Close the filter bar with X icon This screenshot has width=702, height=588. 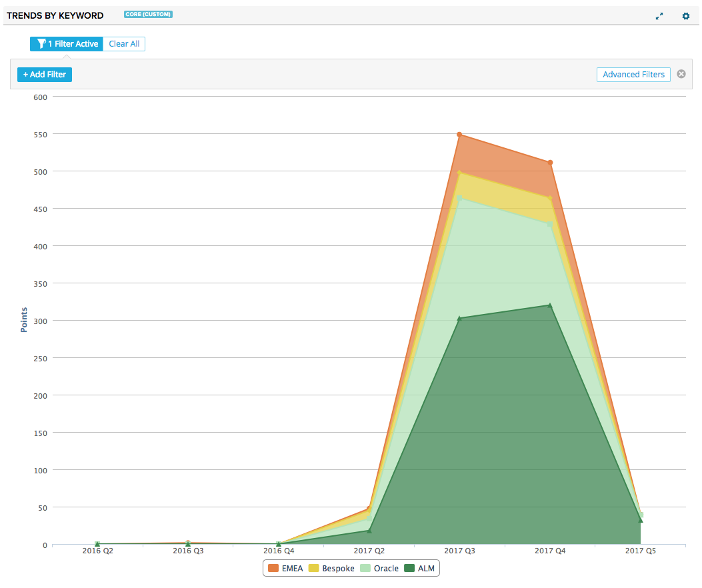coord(681,74)
